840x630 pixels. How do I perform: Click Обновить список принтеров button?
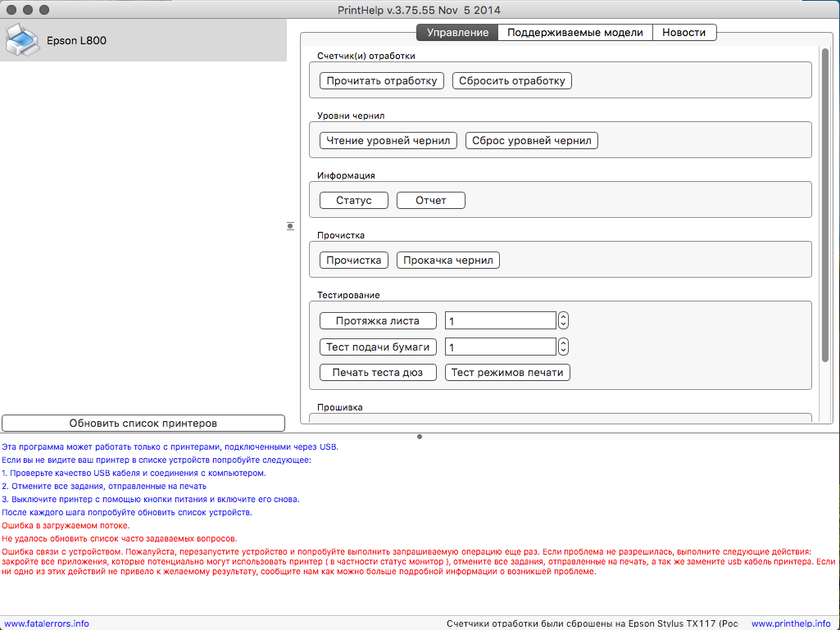pos(143,424)
